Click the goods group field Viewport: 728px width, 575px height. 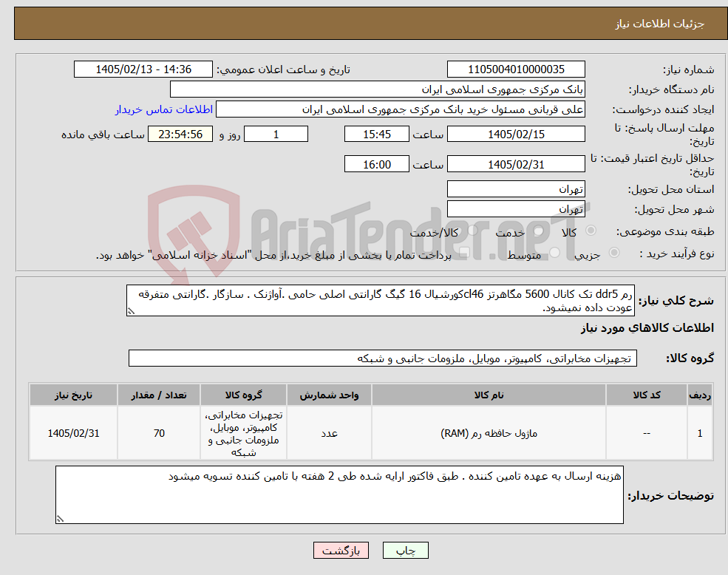point(383,358)
